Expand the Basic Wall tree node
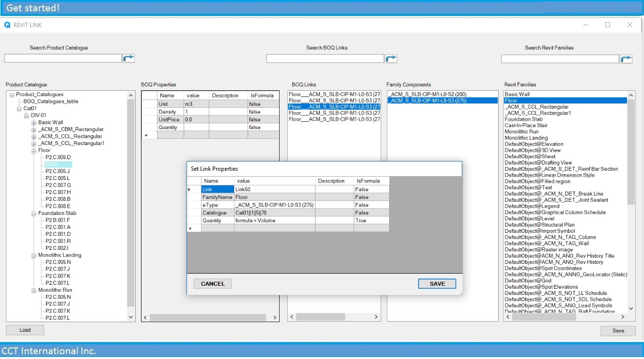The width and height of the screenshot is (644, 359). (x=33, y=122)
